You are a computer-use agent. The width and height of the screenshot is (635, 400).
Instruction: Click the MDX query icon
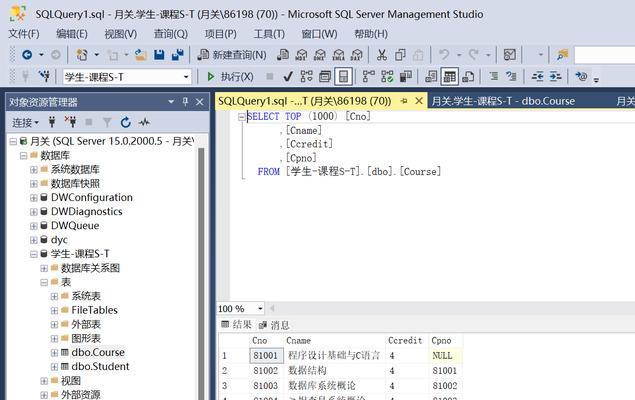click(301, 55)
